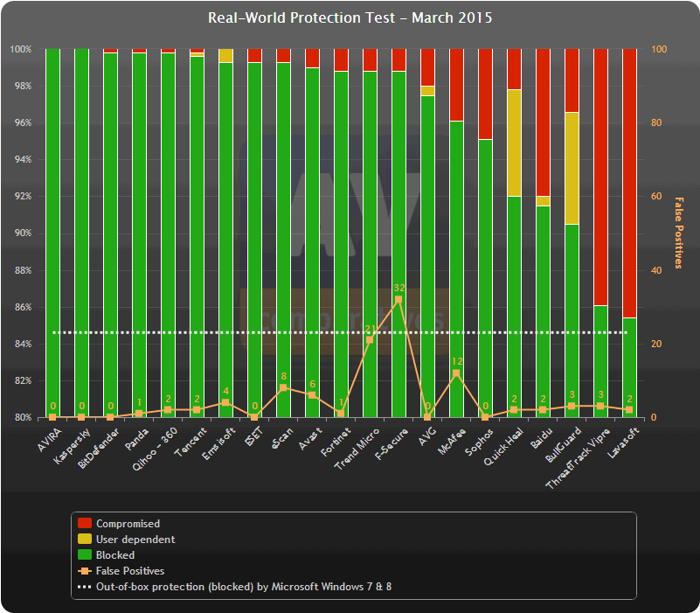This screenshot has height=613, width=700.
Task: Click the red Compromised segment of Baidu bar
Action: (x=543, y=122)
